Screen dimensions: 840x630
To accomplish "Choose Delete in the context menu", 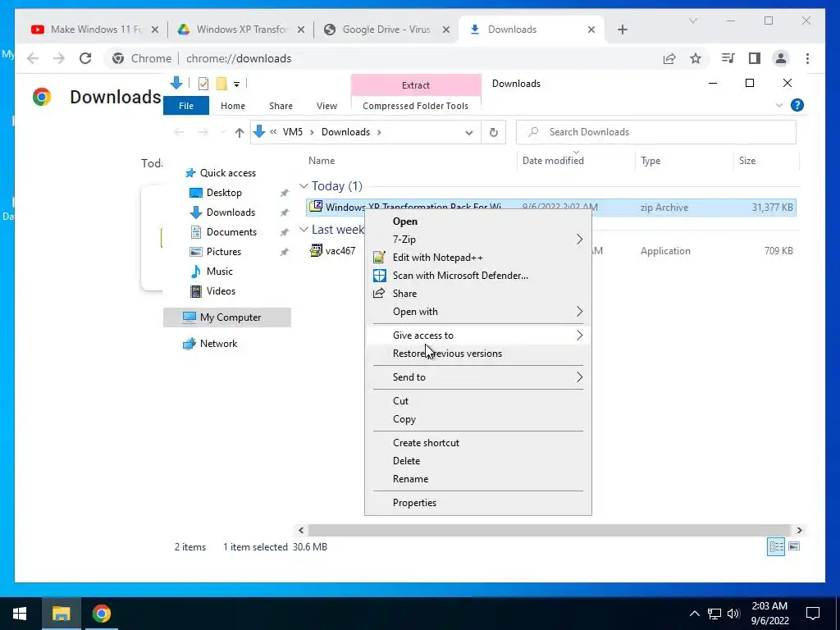I will click(477, 461).
